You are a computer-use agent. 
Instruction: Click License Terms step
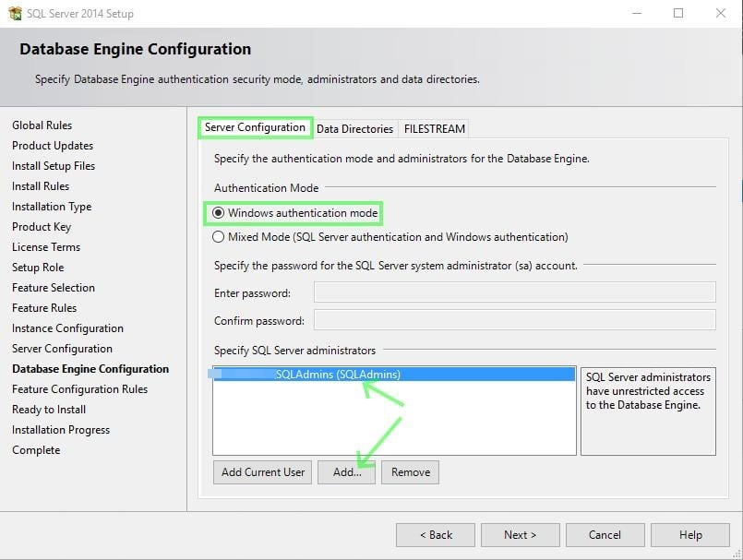click(x=46, y=247)
